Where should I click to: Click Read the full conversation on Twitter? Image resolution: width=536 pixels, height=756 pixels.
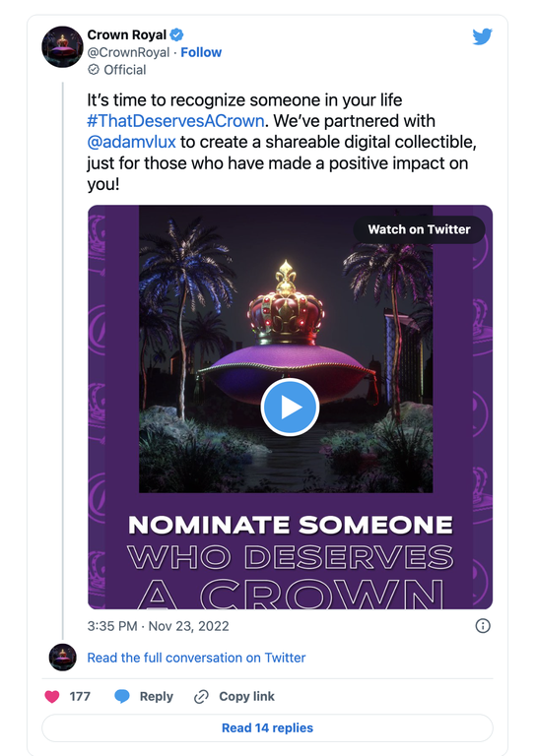coord(196,658)
